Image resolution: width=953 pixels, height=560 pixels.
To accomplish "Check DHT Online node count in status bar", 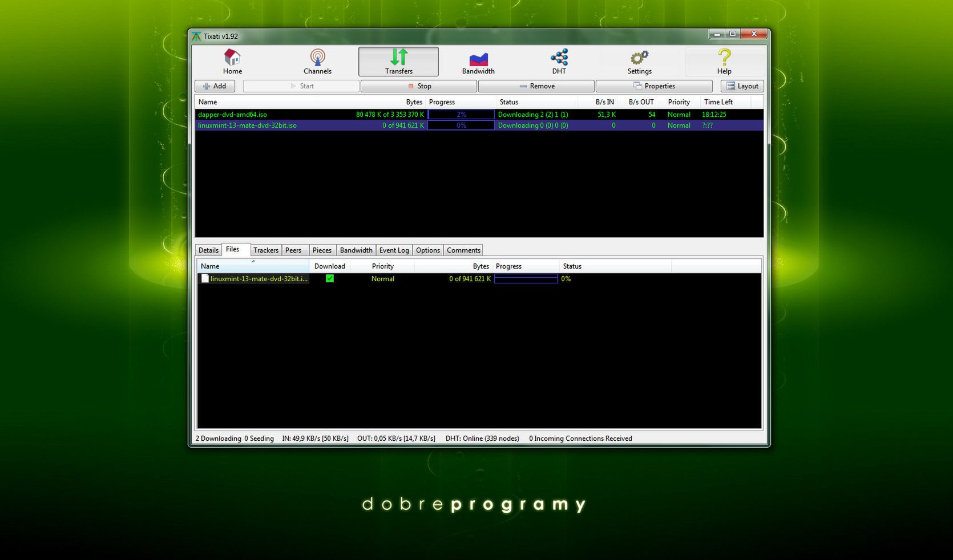I will tap(482, 439).
